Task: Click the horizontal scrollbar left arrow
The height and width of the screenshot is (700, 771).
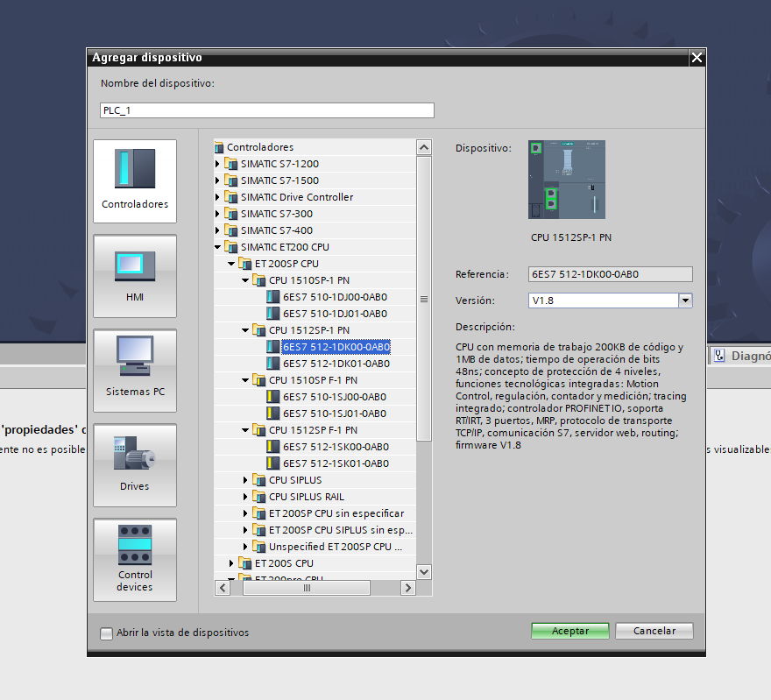Action: coord(223,588)
